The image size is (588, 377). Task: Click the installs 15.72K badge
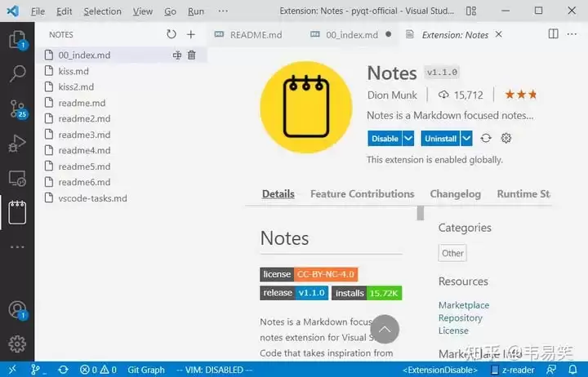(367, 293)
